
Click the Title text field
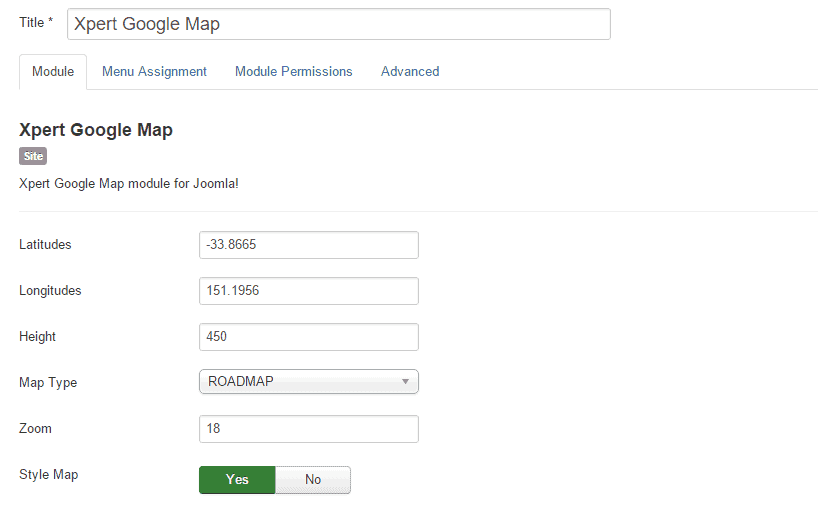[x=338, y=24]
